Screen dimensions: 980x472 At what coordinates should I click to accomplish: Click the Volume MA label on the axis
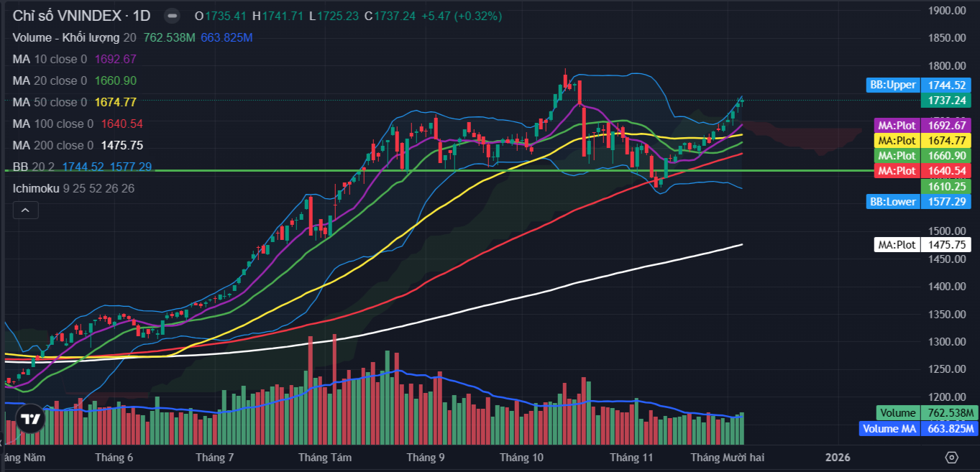[x=889, y=429]
